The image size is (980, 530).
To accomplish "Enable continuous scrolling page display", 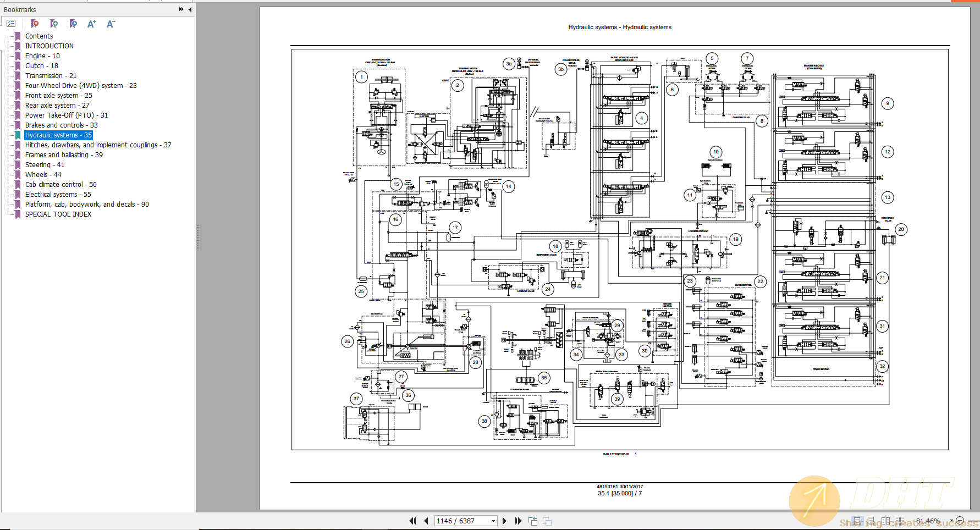I will [x=871, y=520].
